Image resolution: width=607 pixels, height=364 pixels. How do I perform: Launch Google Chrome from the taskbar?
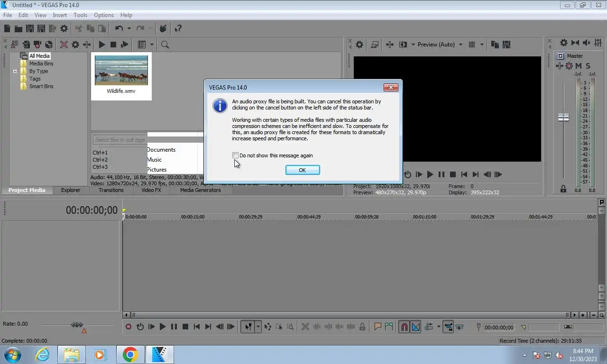click(130, 355)
